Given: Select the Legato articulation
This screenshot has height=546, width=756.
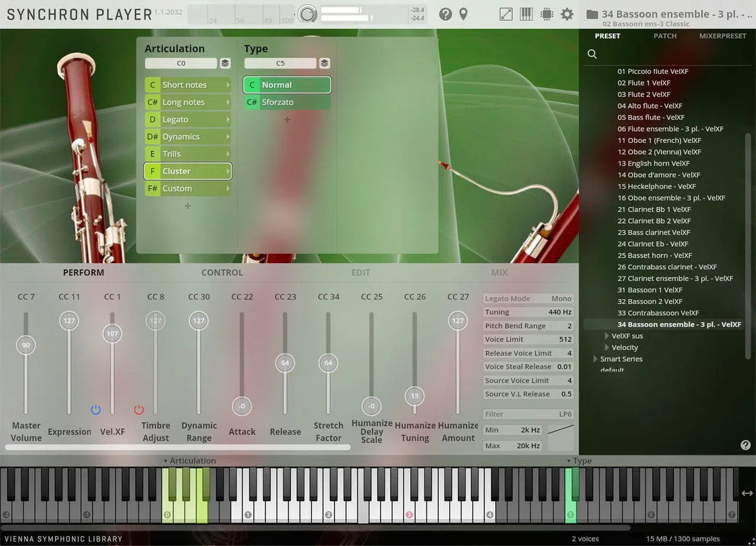Looking at the screenshot, I should (188, 120).
